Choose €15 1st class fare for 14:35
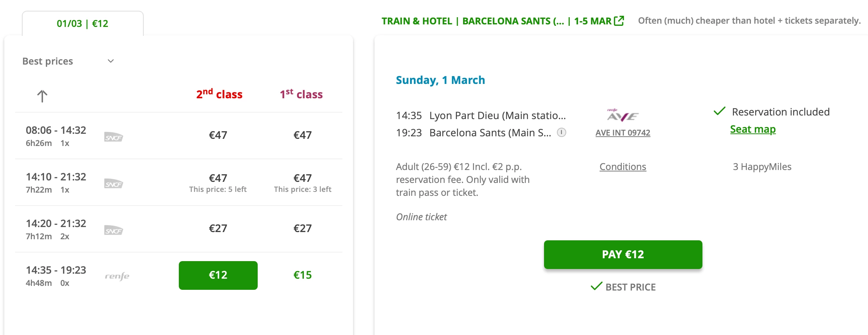This screenshot has width=868, height=335. (302, 275)
